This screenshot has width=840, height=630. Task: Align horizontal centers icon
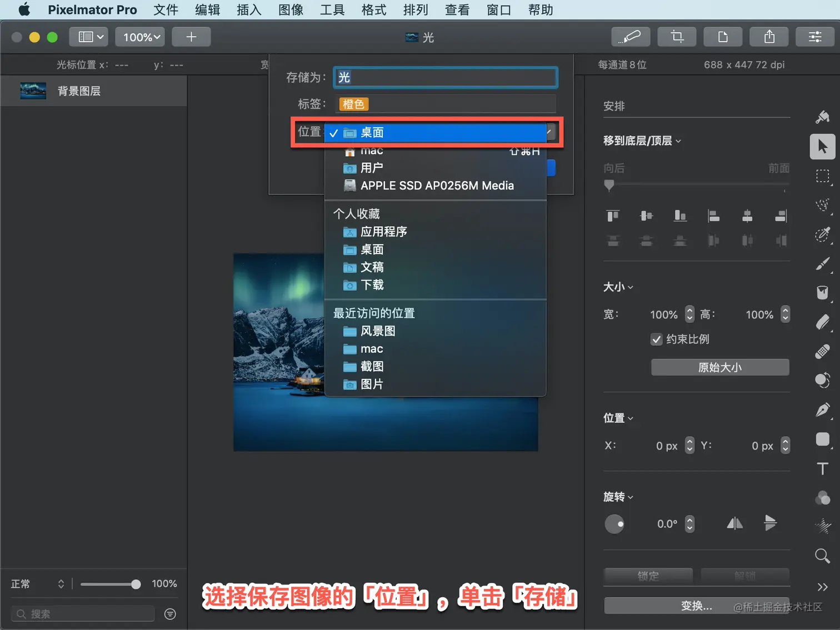coord(747,216)
